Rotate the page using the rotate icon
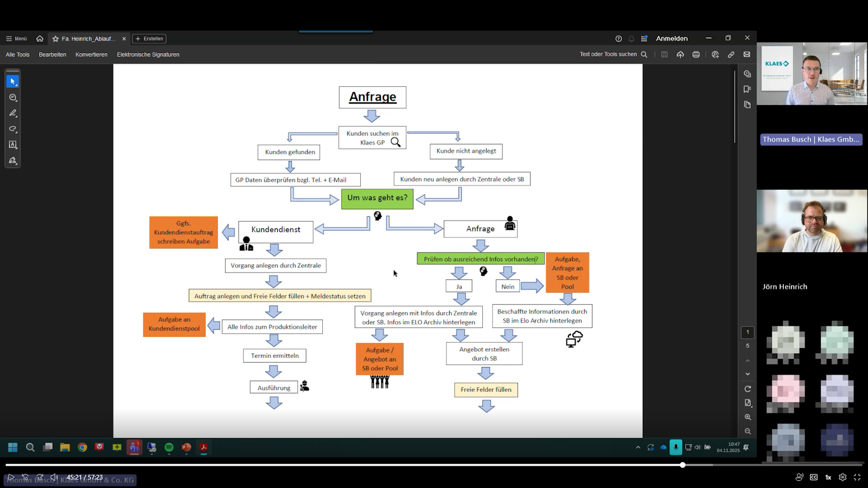 click(748, 389)
